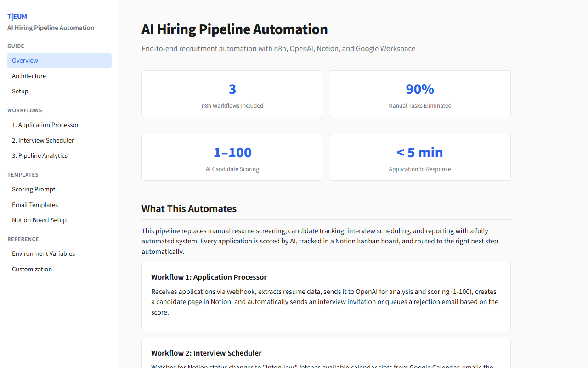The height and width of the screenshot is (368, 588).
Task: Open the Architecture page
Action: (x=28, y=76)
